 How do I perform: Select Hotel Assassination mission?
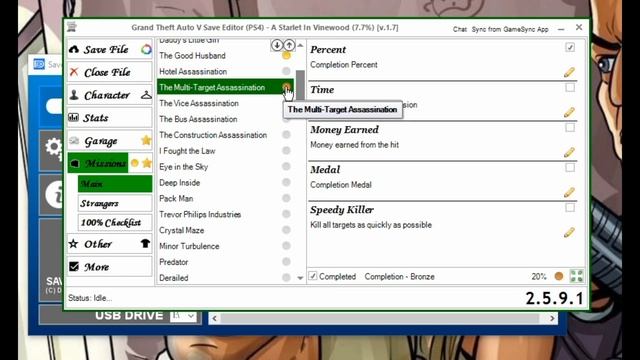pos(225,71)
